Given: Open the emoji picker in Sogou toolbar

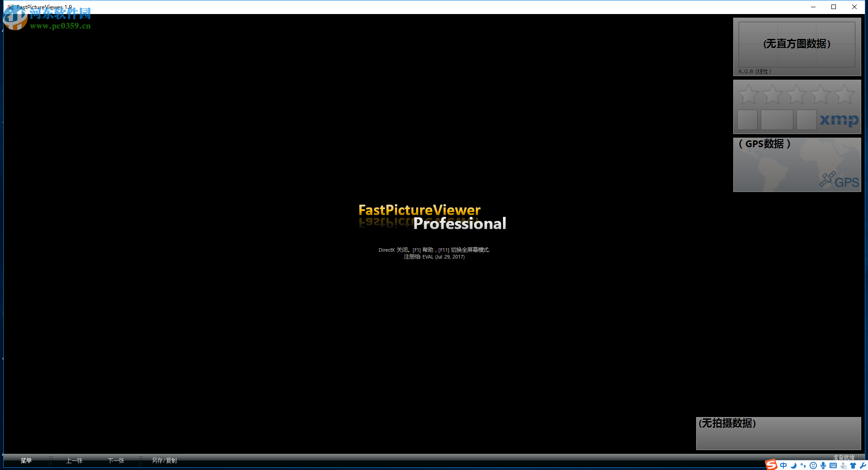Looking at the screenshot, I should pyautogui.click(x=813, y=465).
